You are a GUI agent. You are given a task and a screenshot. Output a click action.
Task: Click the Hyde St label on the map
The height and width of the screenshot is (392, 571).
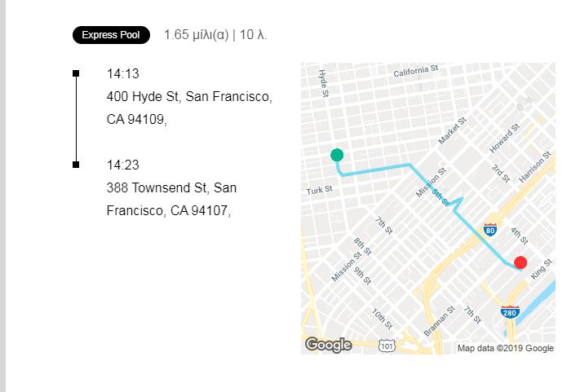point(323,83)
